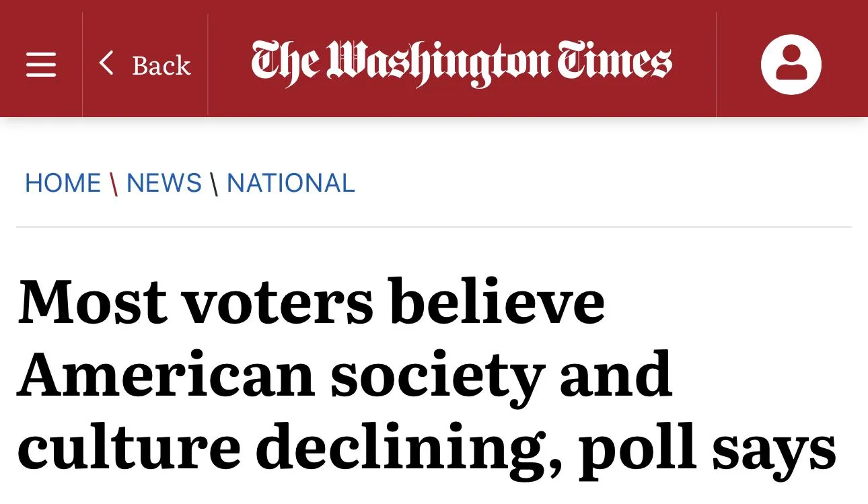Click the black separator before NATIONAL
Image resolution: width=868 pixels, height=504 pixels.
214,184
